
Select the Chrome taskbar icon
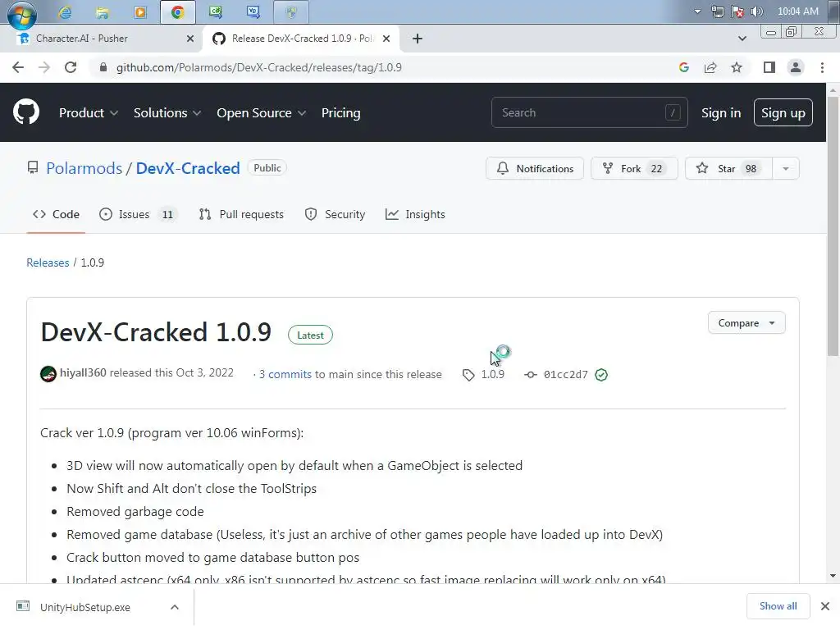pyautogui.click(x=177, y=11)
